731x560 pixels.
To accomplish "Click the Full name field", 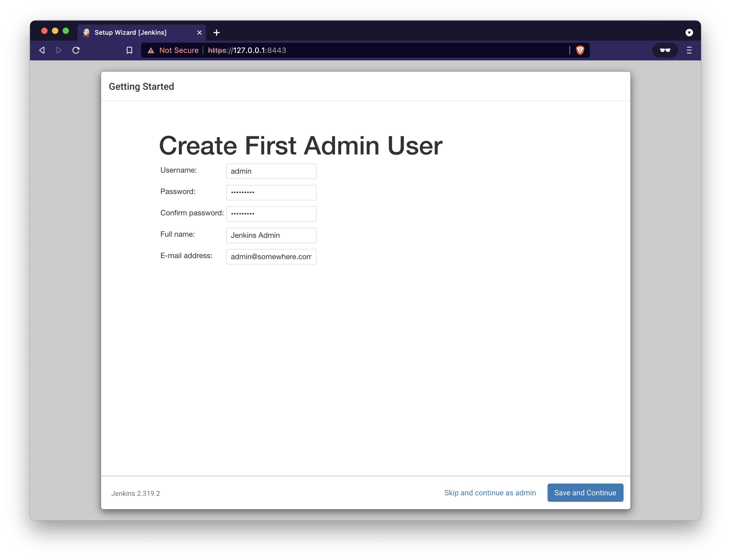I will [271, 235].
